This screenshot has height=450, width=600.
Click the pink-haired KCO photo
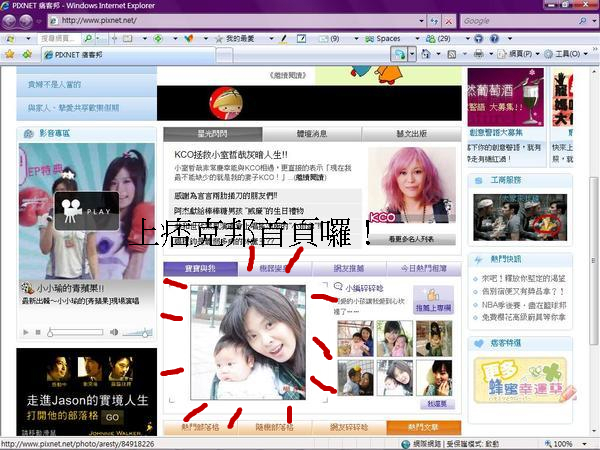[x=412, y=185]
